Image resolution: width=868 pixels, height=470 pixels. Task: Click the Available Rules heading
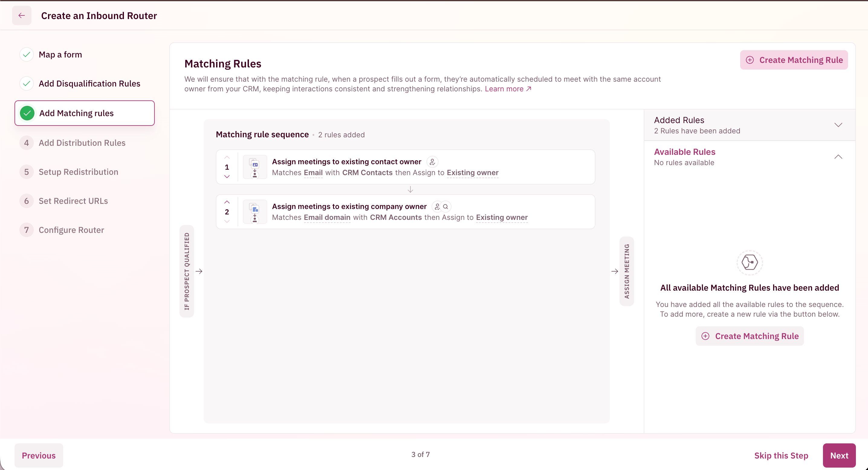click(x=684, y=152)
